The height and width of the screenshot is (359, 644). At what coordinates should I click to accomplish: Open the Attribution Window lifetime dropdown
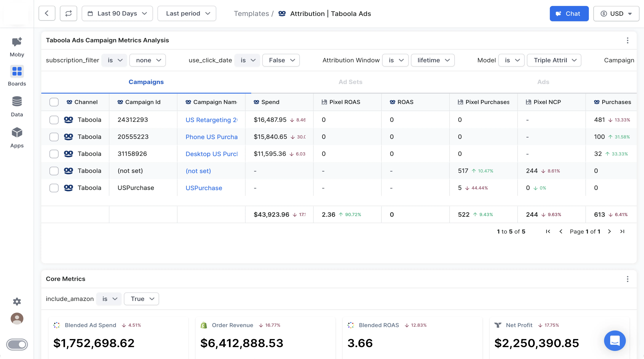pos(432,60)
